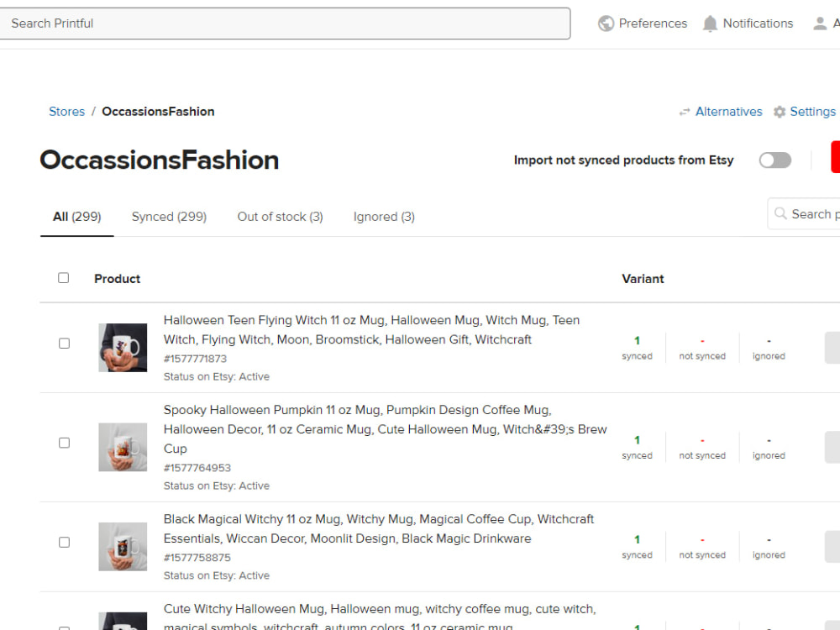Screen dimensions: 840x630
Task: Click the magnifier icon in product search
Action: [780, 213]
